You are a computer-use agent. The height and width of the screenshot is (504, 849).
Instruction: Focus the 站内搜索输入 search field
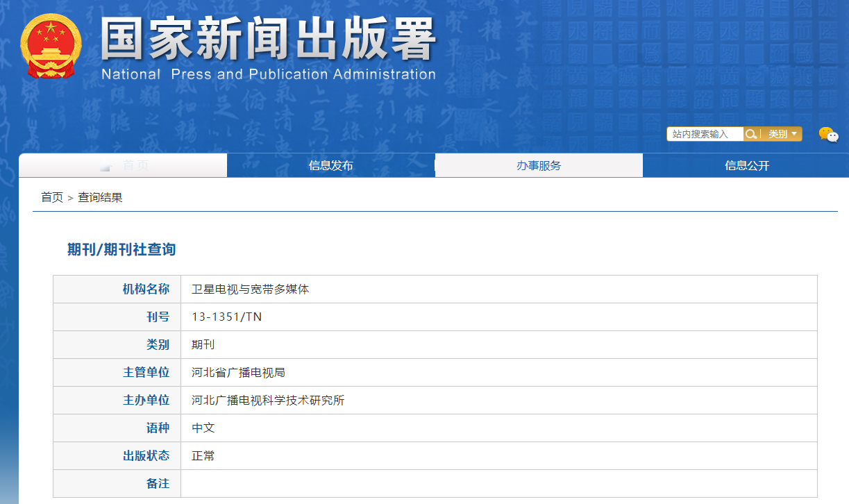(705, 134)
